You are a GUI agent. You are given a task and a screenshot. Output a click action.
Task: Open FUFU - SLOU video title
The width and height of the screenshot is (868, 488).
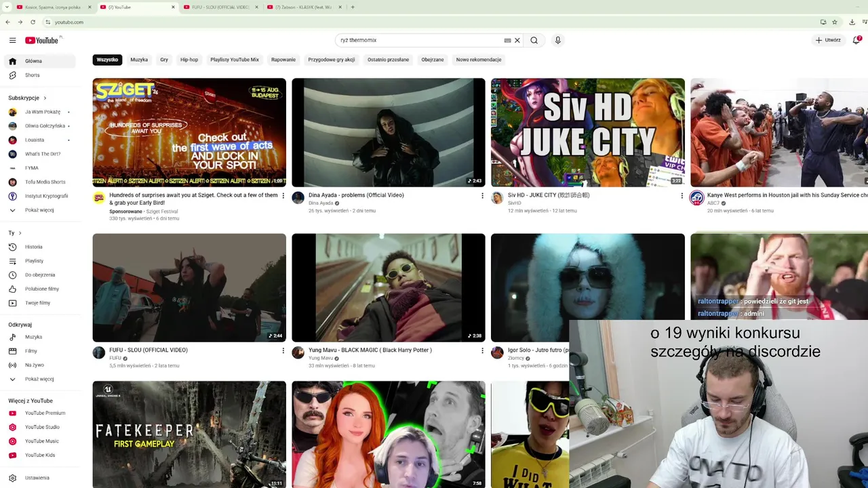tap(149, 350)
